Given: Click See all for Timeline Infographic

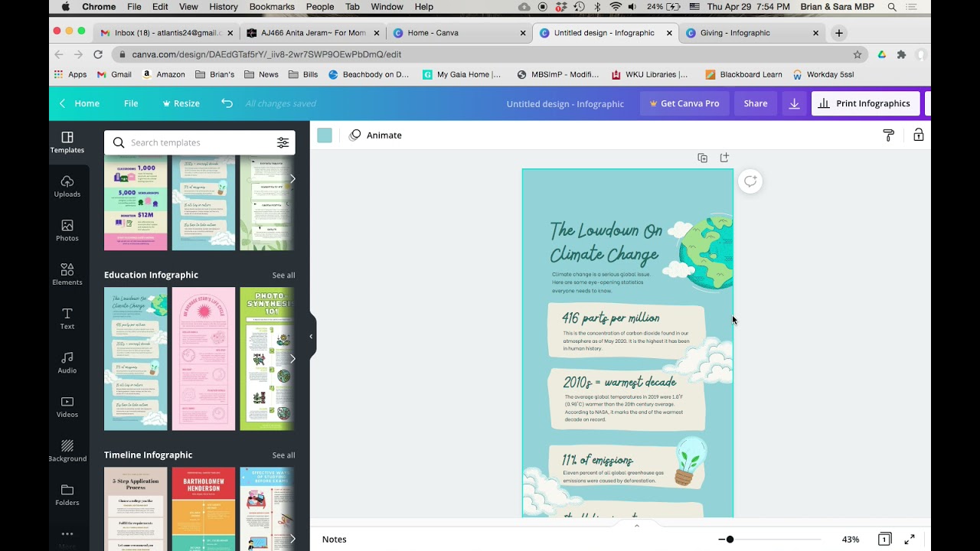Looking at the screenshot, I should click(x=283, y=455).
